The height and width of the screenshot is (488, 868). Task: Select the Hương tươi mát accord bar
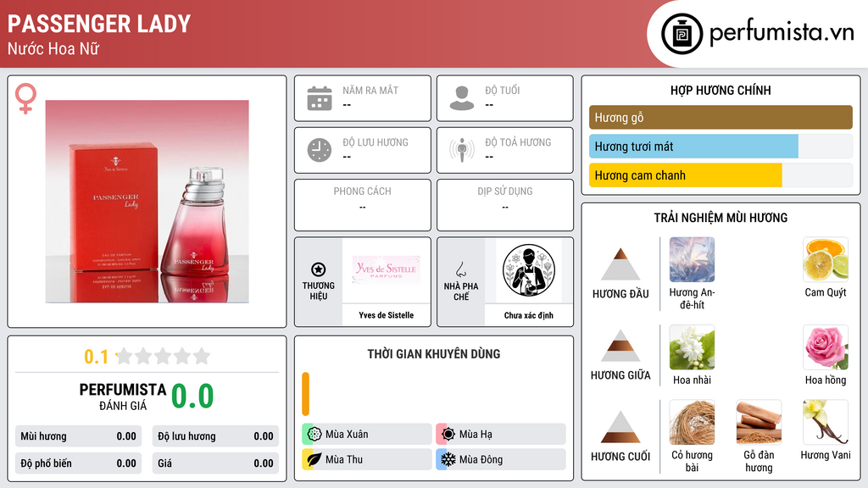pyautogui.click(x=721, y=147)
